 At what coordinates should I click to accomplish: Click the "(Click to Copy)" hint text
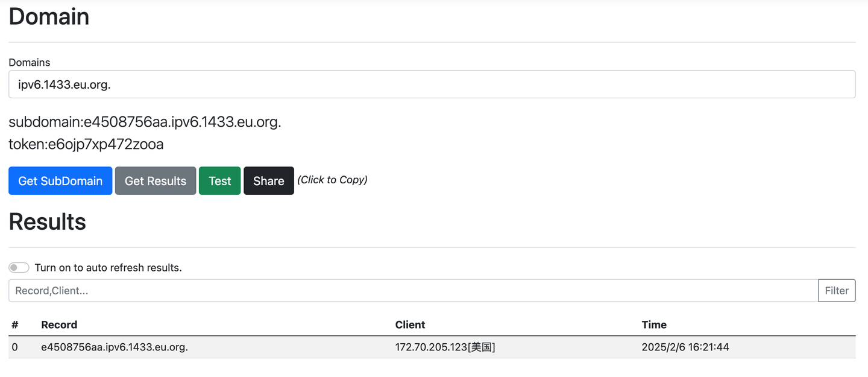pyautogui.click(x=332, y=180)
